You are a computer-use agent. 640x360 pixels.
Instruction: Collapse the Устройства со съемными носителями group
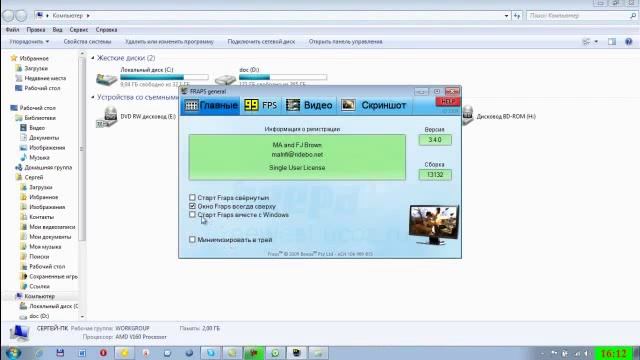click(93, 97)
